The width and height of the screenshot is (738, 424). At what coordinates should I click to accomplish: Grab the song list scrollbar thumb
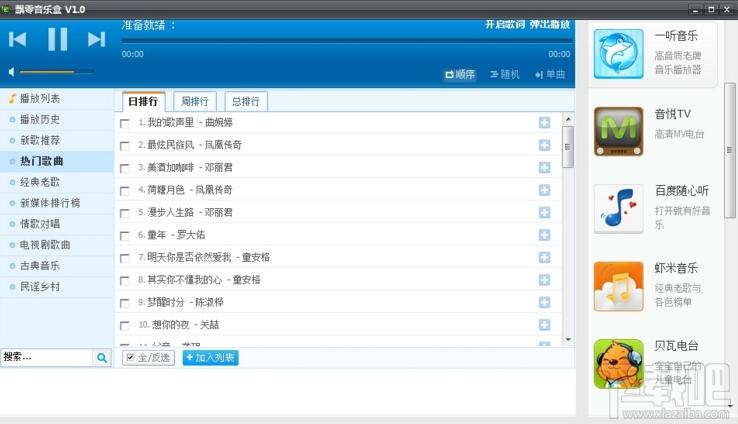[568, 147]
